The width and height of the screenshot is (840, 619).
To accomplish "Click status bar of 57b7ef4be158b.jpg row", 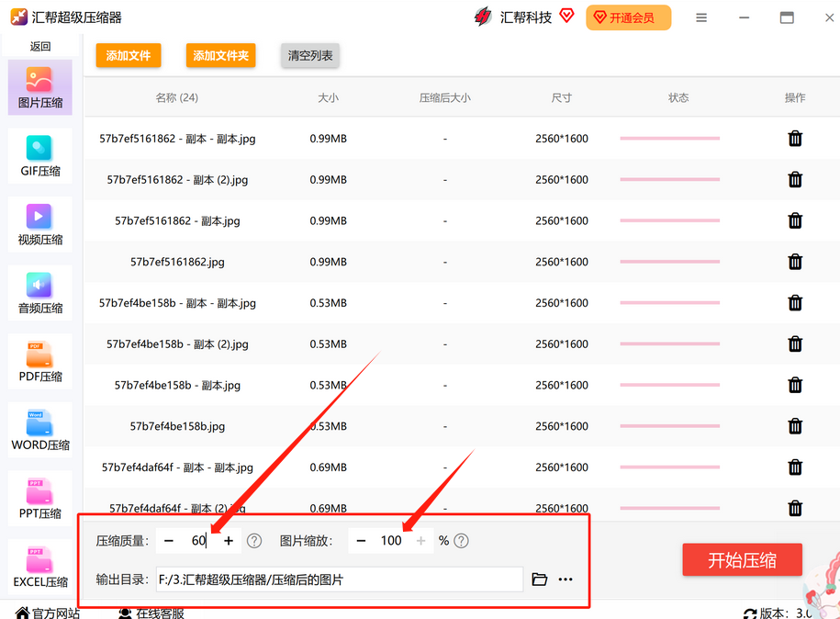I will point(669,426).
